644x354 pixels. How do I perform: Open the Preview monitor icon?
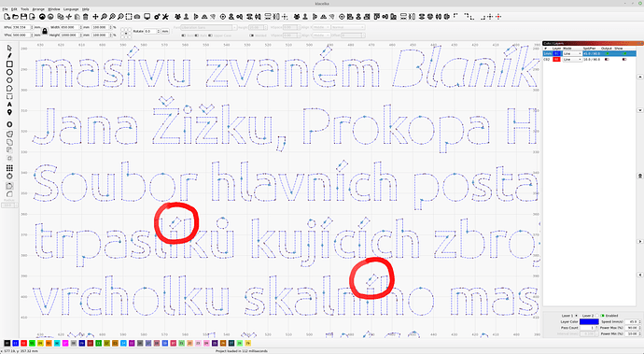point(147,17)
